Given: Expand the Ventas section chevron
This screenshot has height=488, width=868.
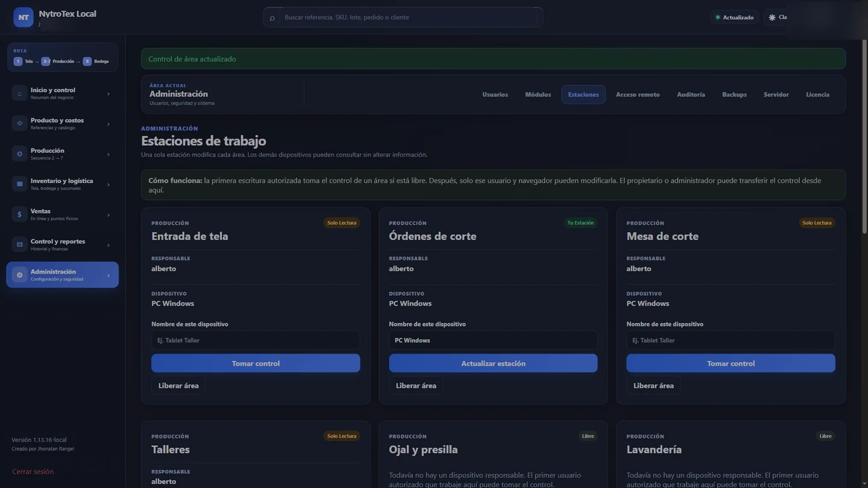Looking at the screenshot, I should click(x=108, y=215).
